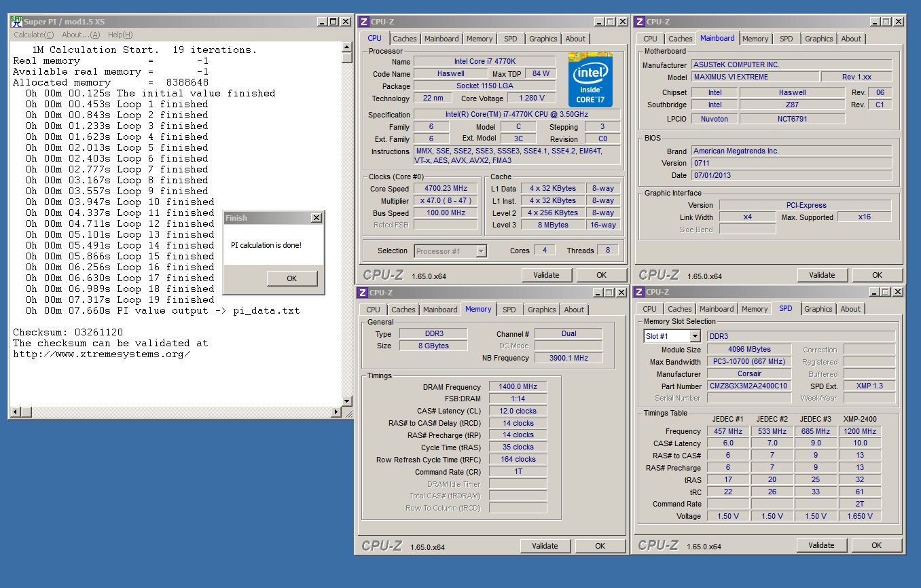This screenshot has height=588, width=921.
Task: Click the SPD Manufacturer value Corsair
Action: pyautogui.click(x=748, y=374)
